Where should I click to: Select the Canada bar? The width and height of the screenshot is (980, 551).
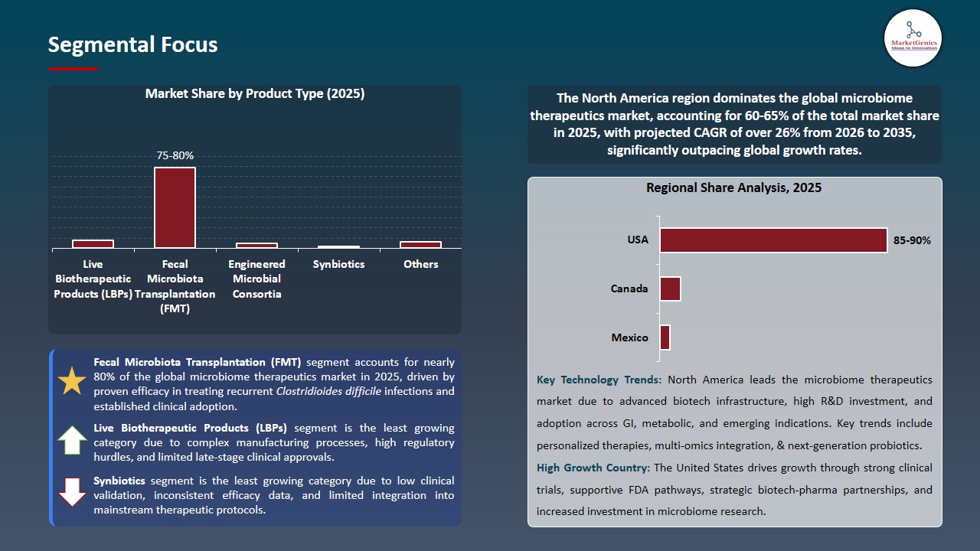pos(670,289)
